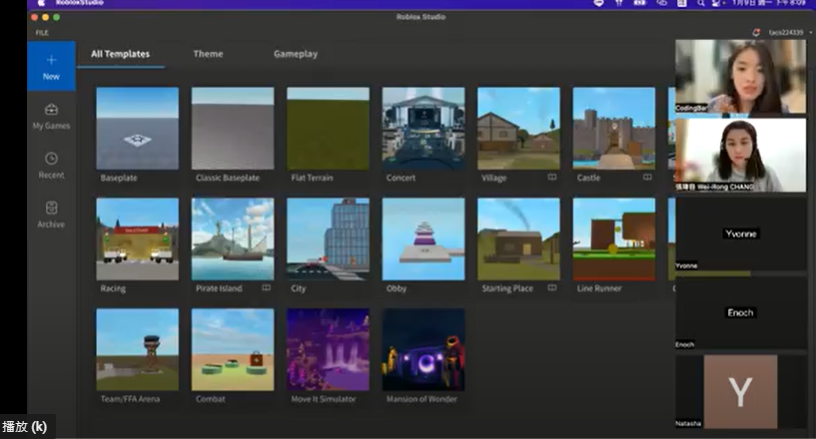
Task: Select the Castle template thumbnail
Action: 614,128
